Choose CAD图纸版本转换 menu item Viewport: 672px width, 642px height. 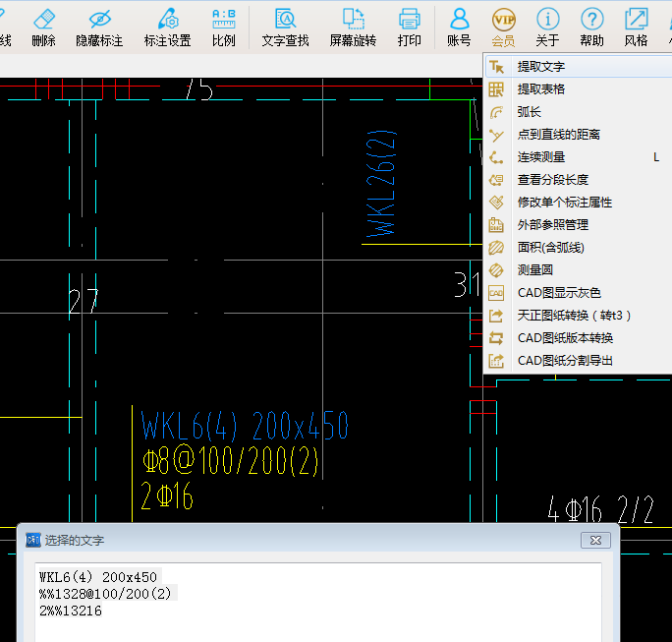[x=579, y=338]
